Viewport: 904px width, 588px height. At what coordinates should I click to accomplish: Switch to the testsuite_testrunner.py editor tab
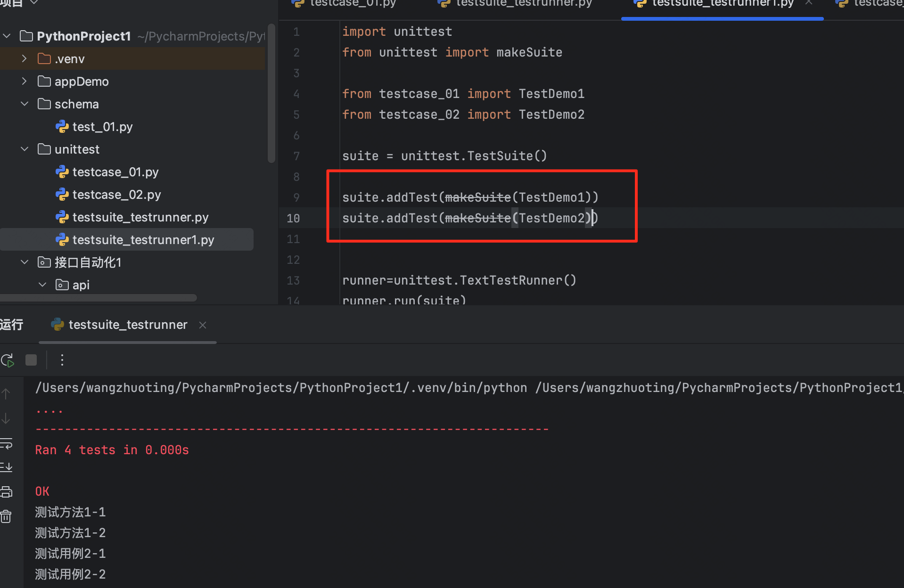click(x=515, y=4)
